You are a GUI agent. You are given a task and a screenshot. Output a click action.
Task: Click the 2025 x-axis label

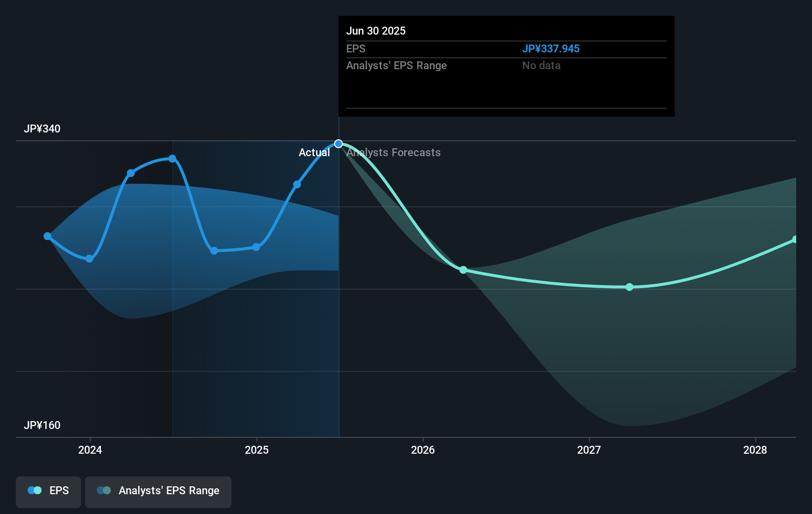click(257, 450)
